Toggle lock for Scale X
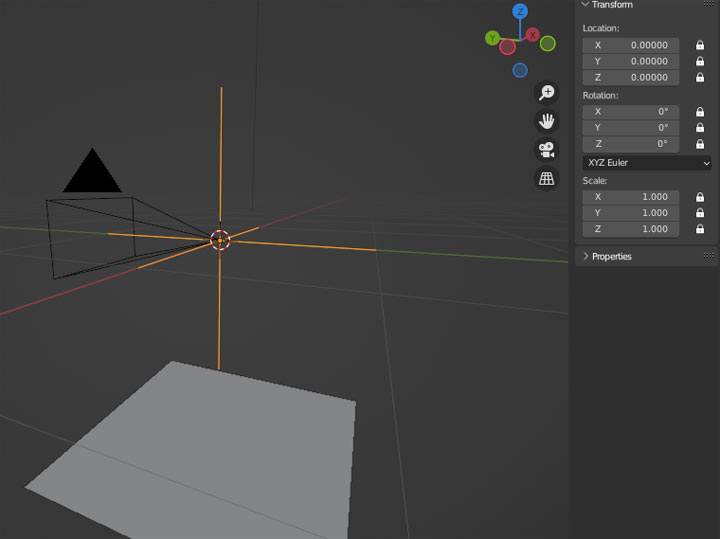720x539 pixels. (700, 197)
